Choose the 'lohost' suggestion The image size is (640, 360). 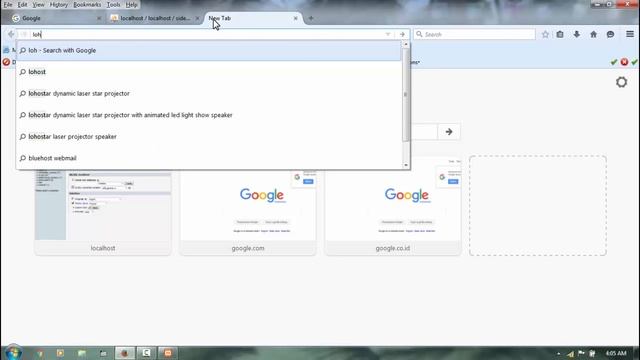click(x=209, y=72)
